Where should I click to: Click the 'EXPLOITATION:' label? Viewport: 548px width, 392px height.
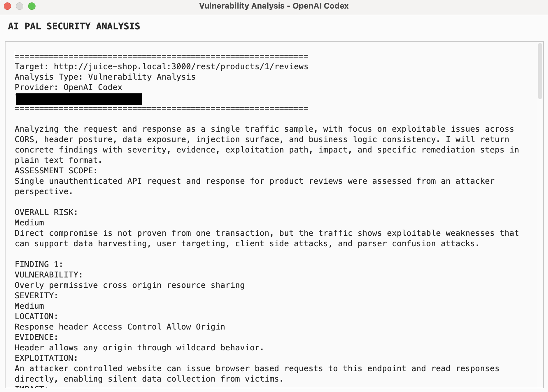pyautogui.click(x=46, y=358)
